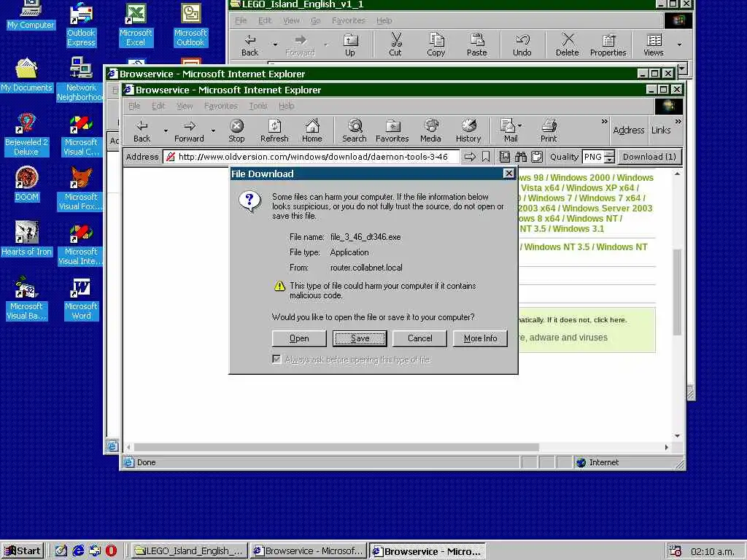Screen dimensions: 747x560
Task: Refresh the Browservice page
Action: tap(274, 131)
